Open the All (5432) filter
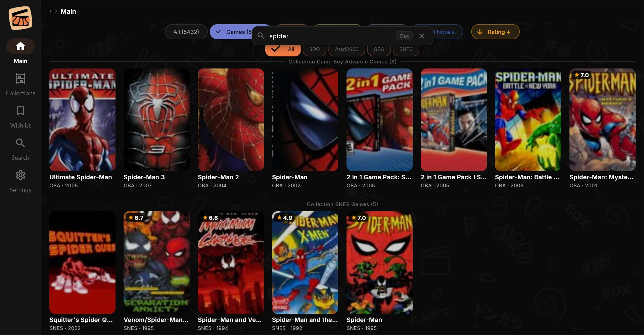Viewport: 644px width, 335px height. (x=186, y=32)
